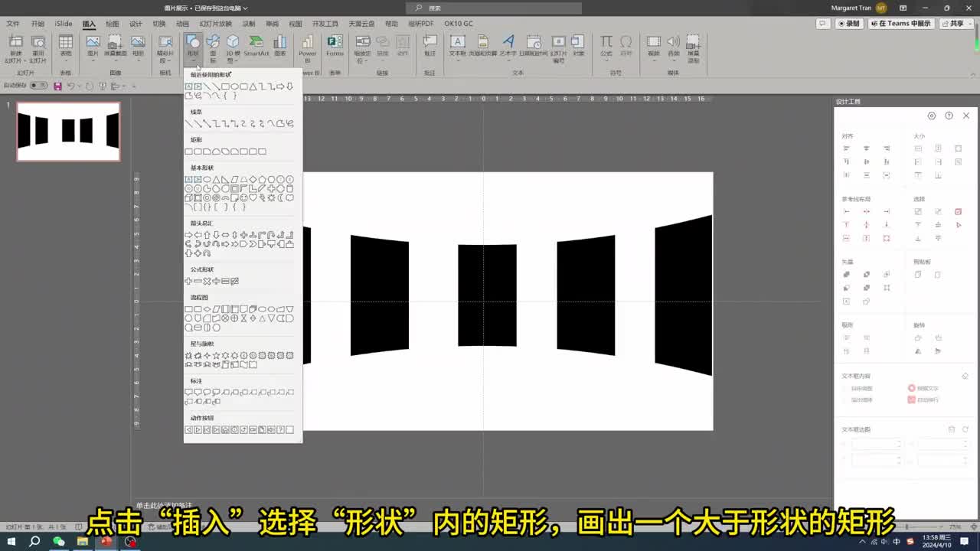Click the 在 Teams 中展示 button
This screenshot has height=551, width=980.
tap(900, 23)
